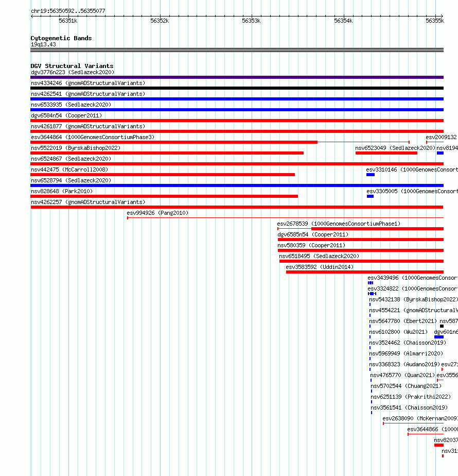Screen dimensions: 458x476
Task: Click esv3644866 variant label
Action: click(x=432, y=429)
